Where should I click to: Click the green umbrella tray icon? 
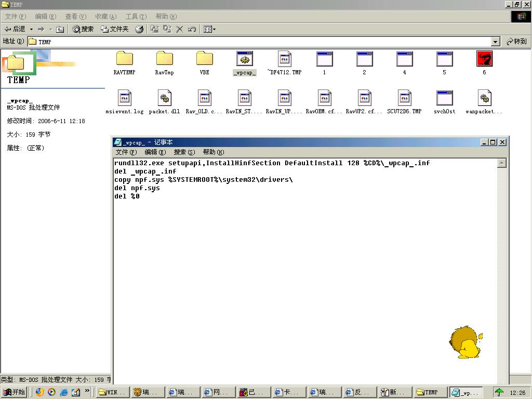point(499,392)
